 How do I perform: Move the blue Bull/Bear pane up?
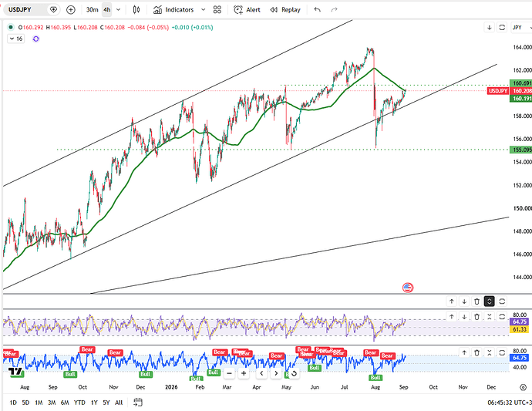[x=464, y=352]
